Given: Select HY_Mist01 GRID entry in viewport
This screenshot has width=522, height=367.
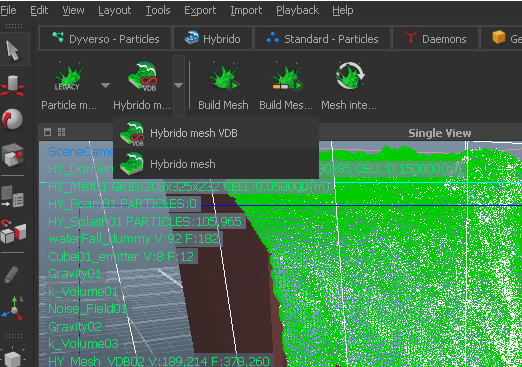Looking at the screenshot, I should (x=188, y=187).
